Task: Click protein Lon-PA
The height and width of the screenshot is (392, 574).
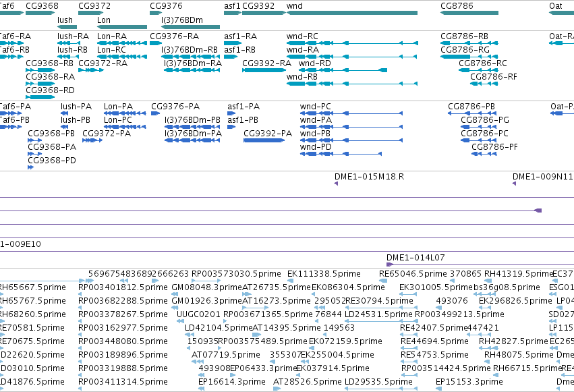Action: 125,113
